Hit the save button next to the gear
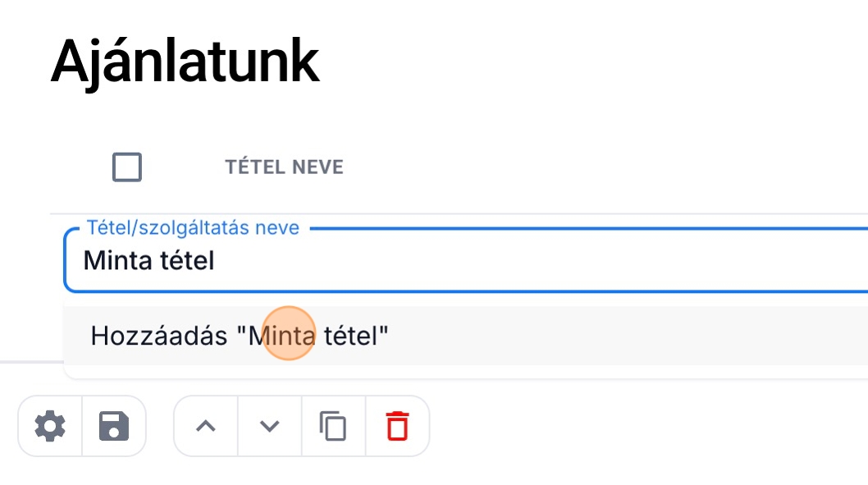 click(114, 426)
